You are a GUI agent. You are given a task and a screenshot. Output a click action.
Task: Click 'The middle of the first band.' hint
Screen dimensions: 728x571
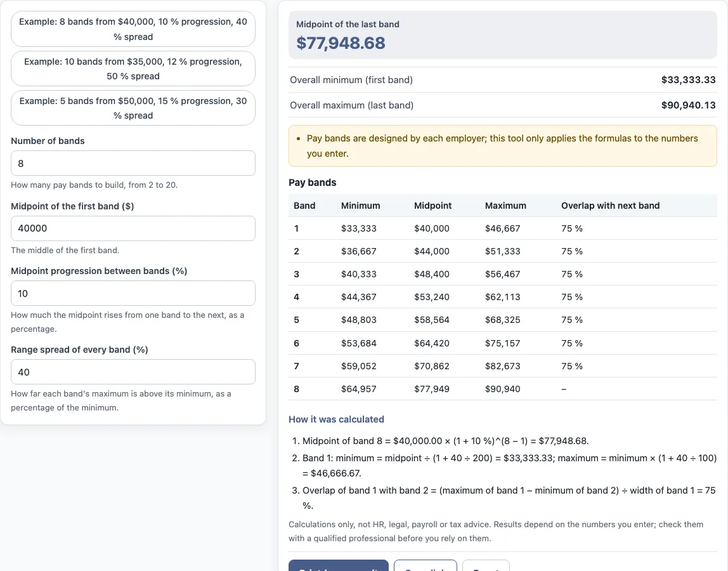pos(65,250)
